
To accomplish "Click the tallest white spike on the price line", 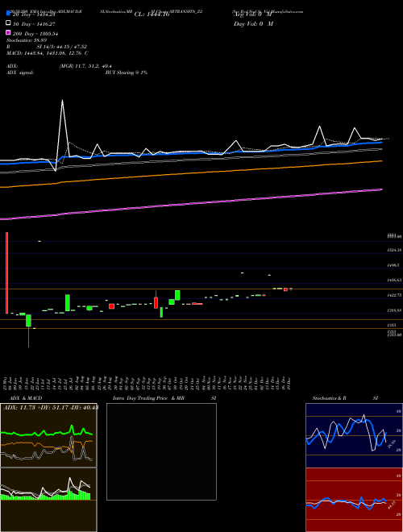I will [62, 101].
